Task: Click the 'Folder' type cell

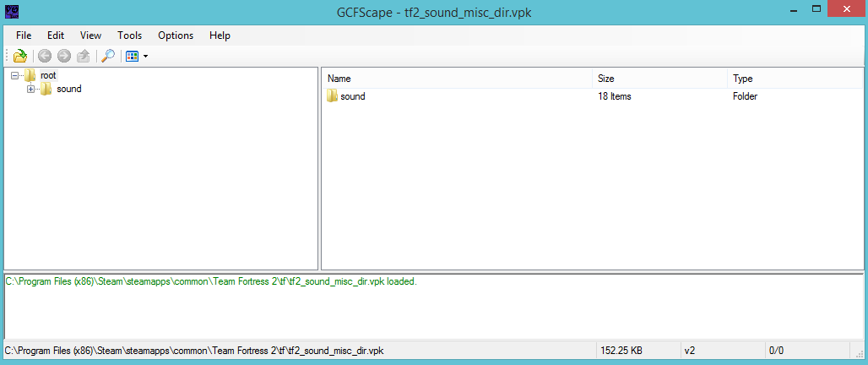Action: pyautogui.click(x=745, y=96)
